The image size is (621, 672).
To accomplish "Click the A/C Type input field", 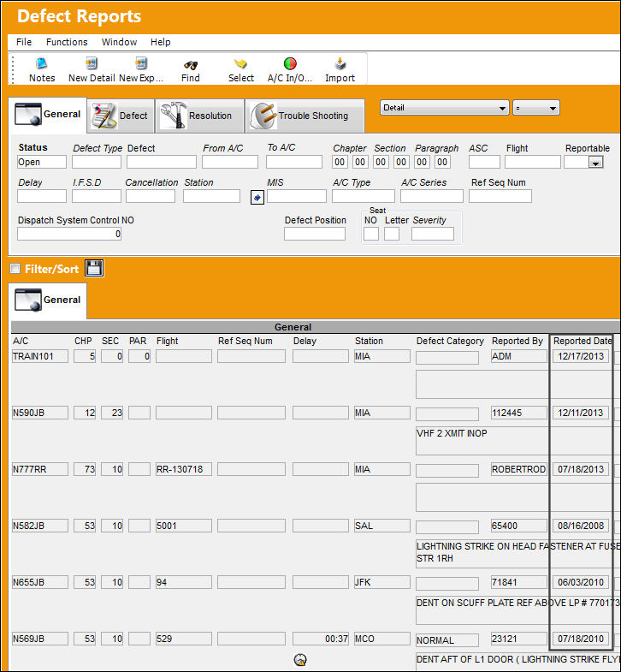I will (x=364, y=196).
